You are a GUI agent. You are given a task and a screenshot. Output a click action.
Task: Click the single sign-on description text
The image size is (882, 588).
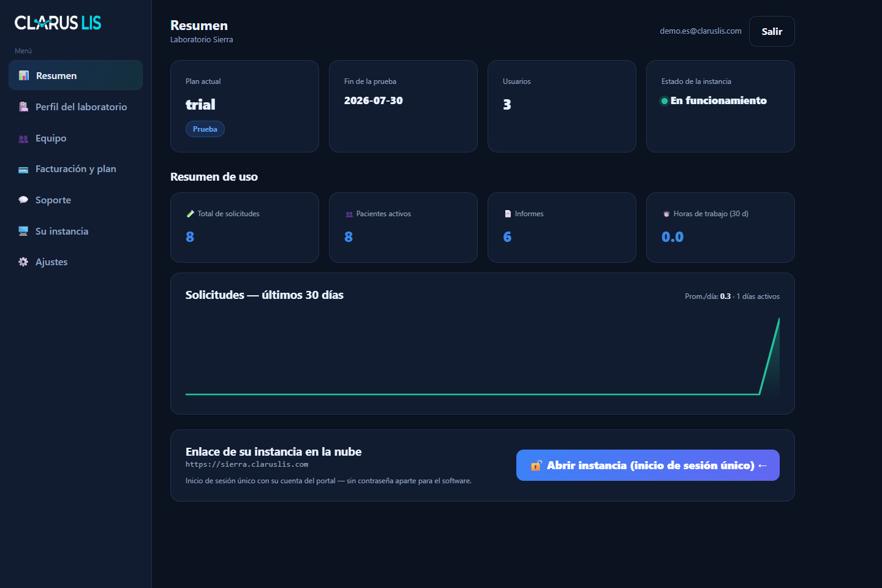(x=328, y=481)
